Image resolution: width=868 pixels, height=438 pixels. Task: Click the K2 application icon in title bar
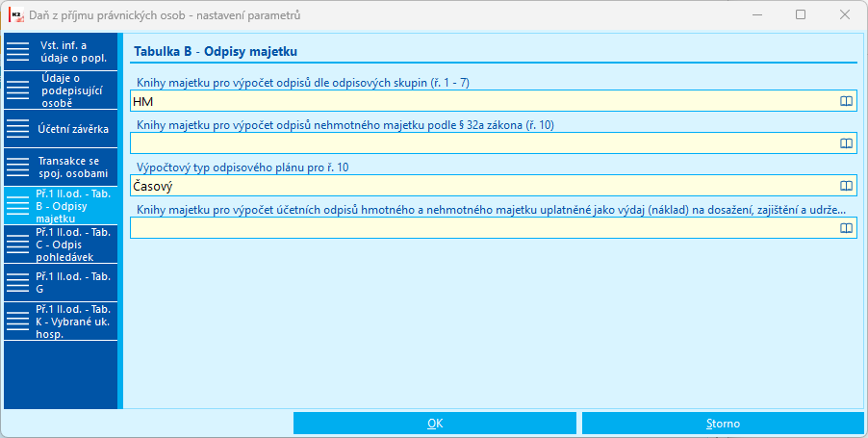coord(16,15)
